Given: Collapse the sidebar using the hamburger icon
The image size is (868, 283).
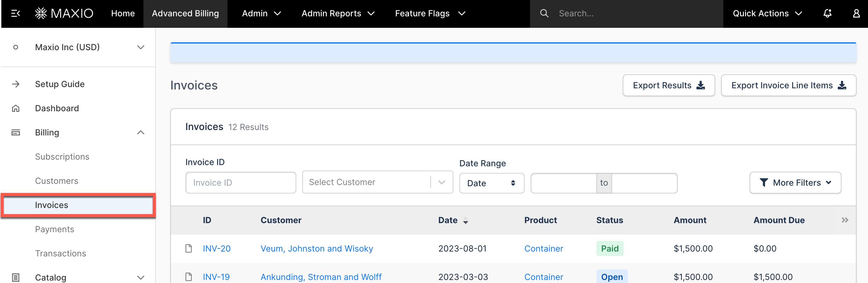Looking at the screenshot, I should point(15,14).
